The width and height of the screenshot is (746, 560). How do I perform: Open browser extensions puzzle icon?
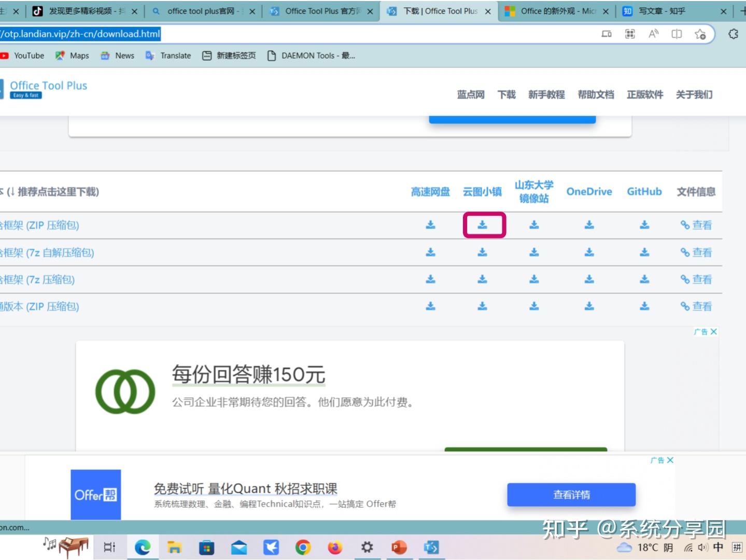click(733, 34)
